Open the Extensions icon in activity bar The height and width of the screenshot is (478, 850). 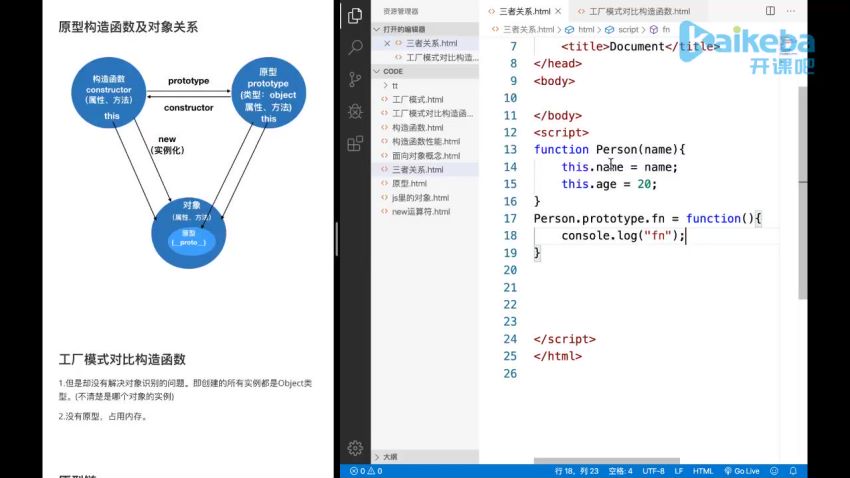(355, 144)
